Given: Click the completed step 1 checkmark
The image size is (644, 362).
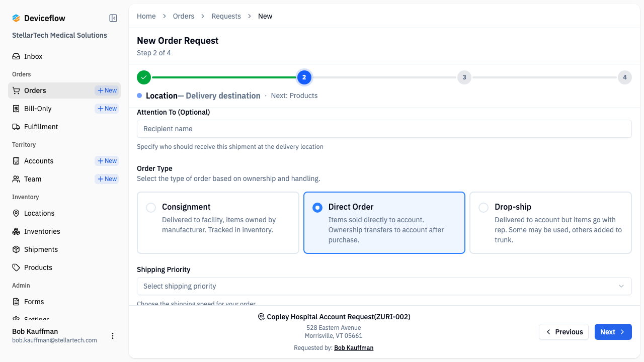Looking at the screenshot, I should point(144,77).
